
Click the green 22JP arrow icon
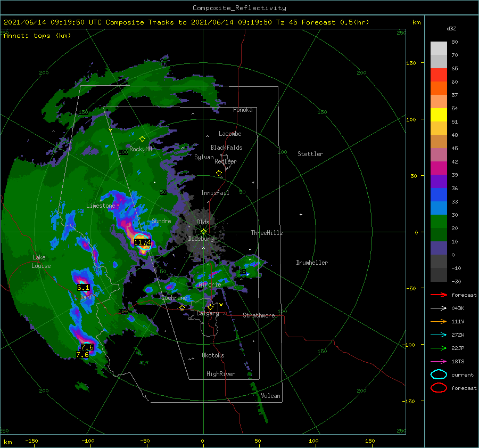[439, 348]
